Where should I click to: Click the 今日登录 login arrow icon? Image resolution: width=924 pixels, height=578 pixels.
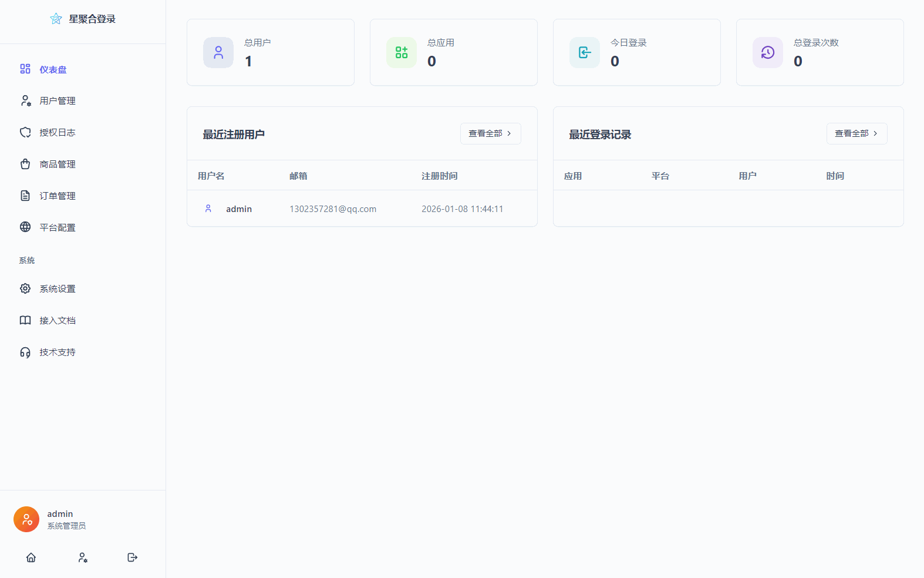585,53
